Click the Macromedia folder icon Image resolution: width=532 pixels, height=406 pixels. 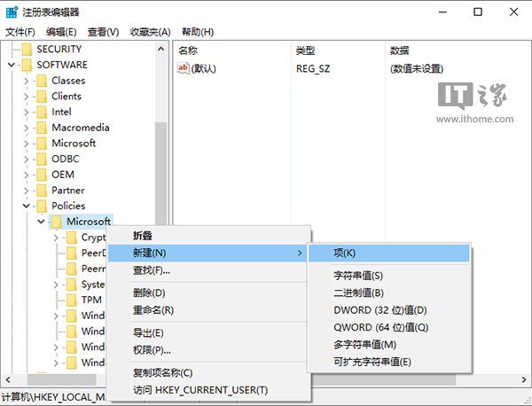pos(42,128)
